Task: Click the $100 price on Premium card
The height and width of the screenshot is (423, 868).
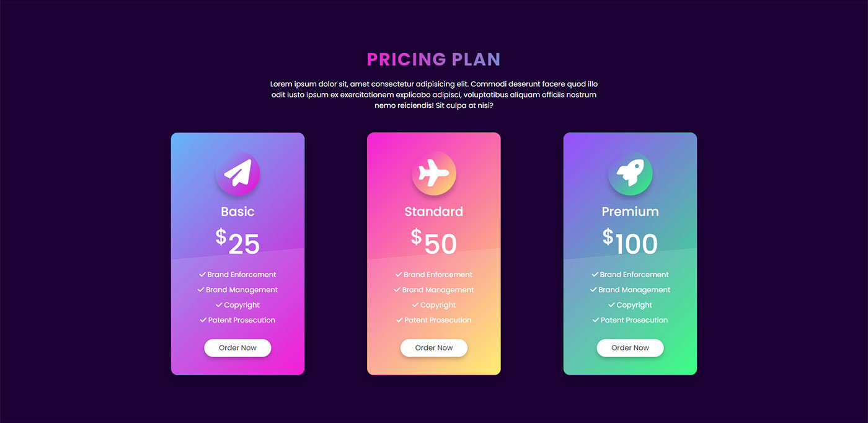Action: 630,242
